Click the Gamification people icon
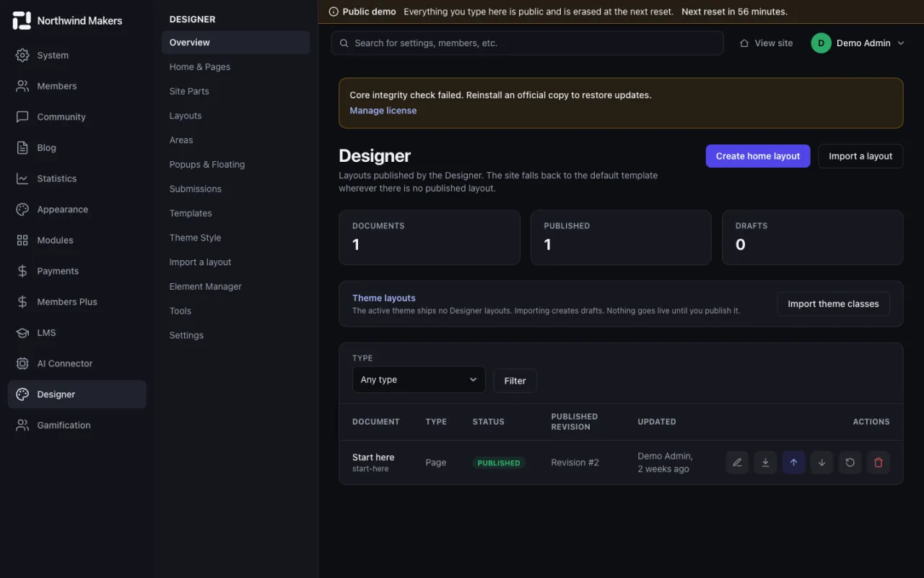This screenshot has height=578, width=924. pyautogui.click(x=22, y=425)
